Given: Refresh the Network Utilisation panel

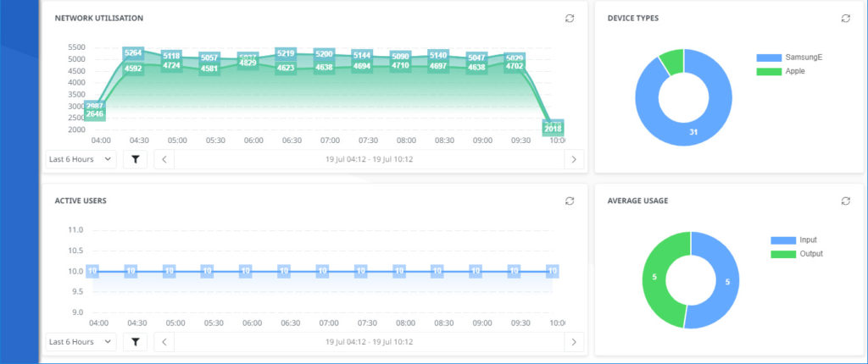Looking at the screenshot, I should pos(570,18).
